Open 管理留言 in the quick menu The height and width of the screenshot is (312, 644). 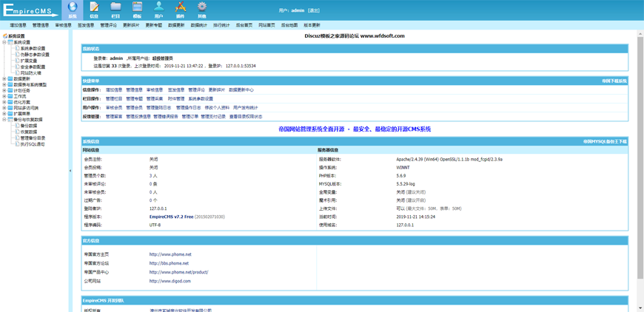pyautogui.click(x=114, y=117)
